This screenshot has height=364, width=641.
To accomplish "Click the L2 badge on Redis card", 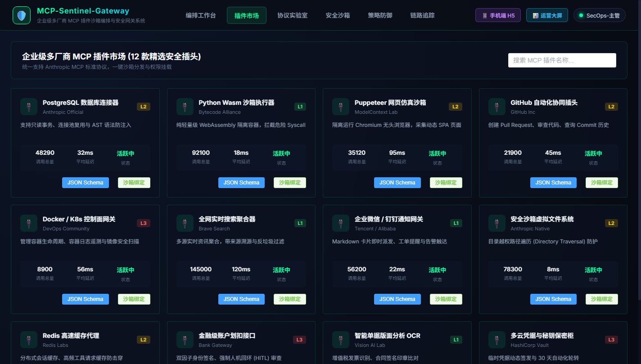I will (144, 340).
